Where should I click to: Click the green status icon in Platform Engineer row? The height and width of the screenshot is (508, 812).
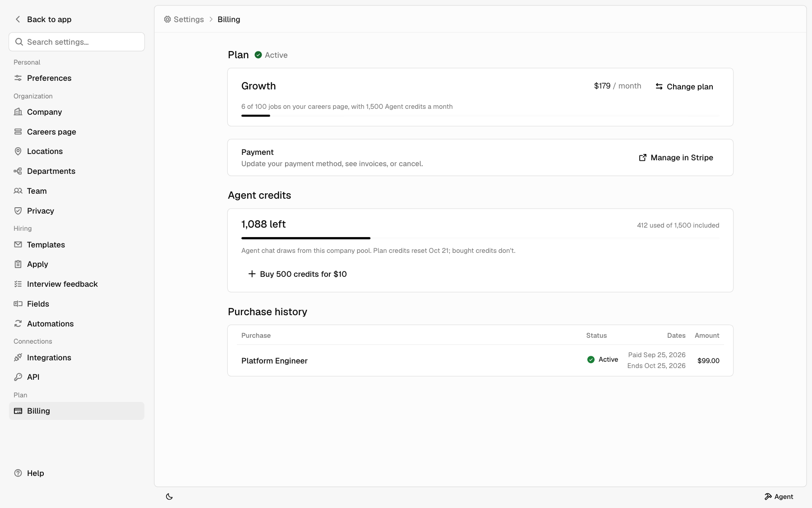tap(591, 359)
